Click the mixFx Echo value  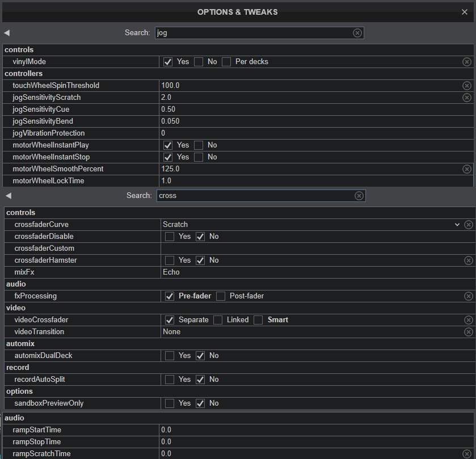171,272
